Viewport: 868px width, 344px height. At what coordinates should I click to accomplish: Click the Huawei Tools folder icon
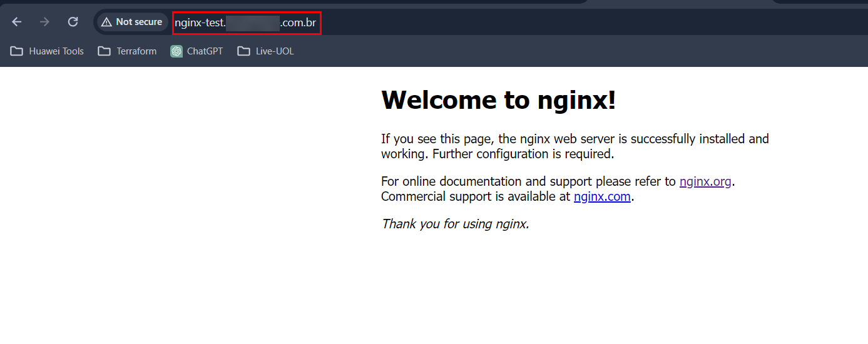(16, 51)
